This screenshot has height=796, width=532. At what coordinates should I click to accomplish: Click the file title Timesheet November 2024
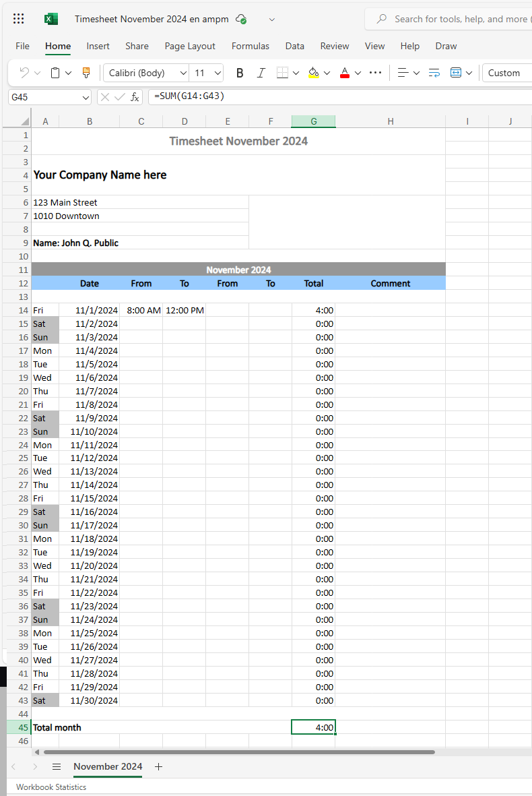point(152,20)
